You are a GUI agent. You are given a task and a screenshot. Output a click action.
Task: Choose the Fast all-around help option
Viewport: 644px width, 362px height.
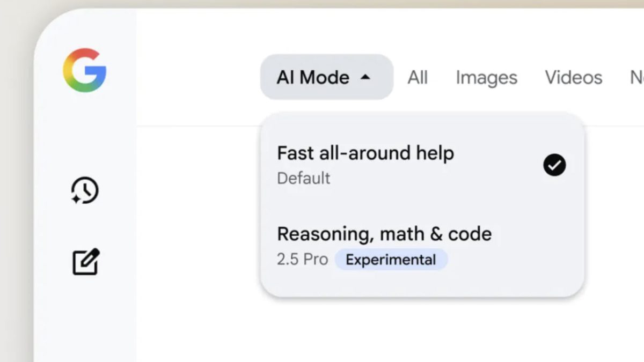click(365, 153)
